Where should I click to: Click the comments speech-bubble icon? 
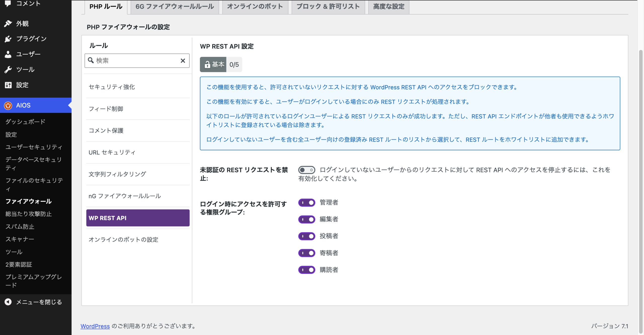click(x=8, y=3)
